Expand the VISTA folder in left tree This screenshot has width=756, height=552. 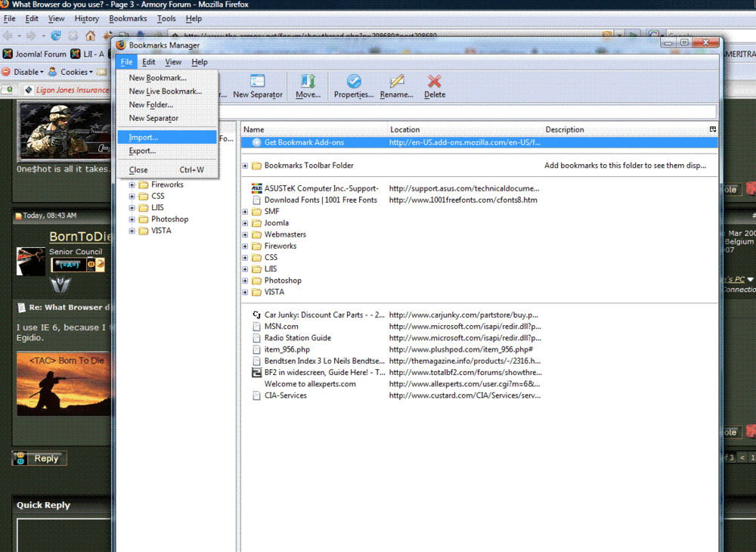(132, 231)
